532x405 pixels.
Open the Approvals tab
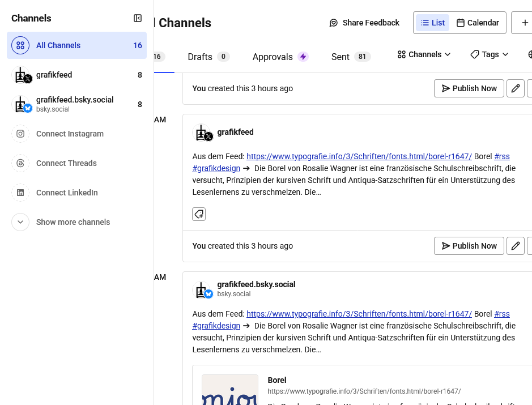click(280, 57)
